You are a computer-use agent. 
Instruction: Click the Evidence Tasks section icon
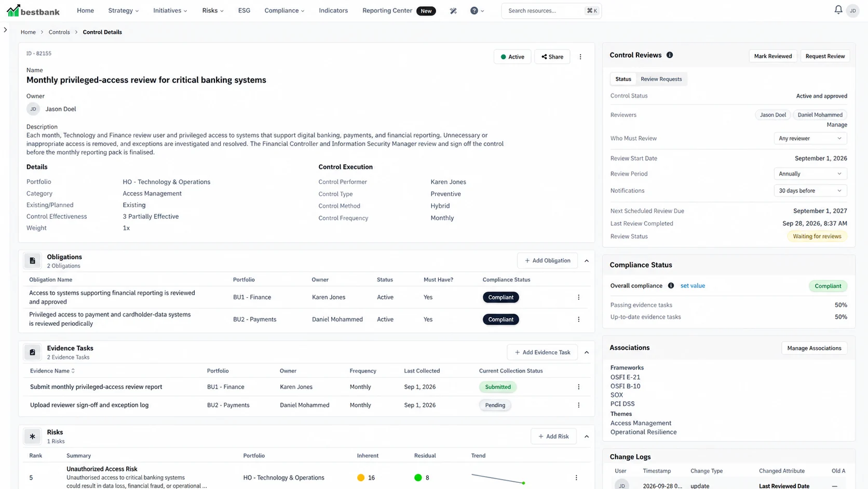[x=32, y=352]
